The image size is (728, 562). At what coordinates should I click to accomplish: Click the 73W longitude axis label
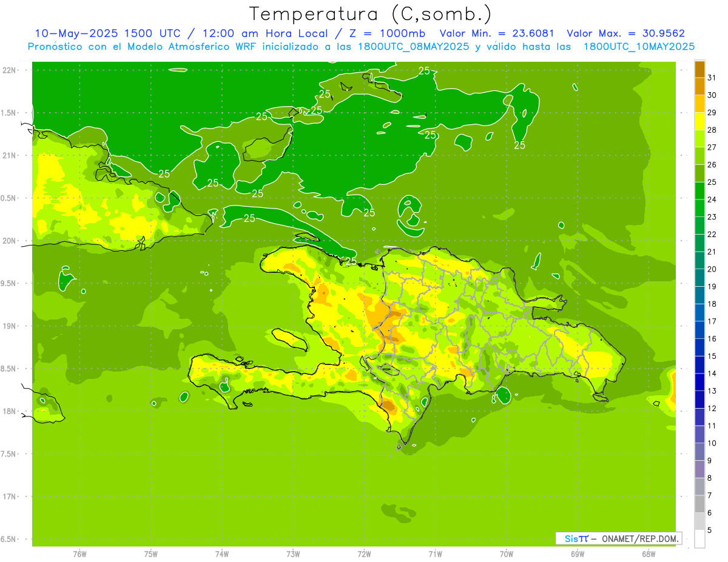tap(293, 554)
